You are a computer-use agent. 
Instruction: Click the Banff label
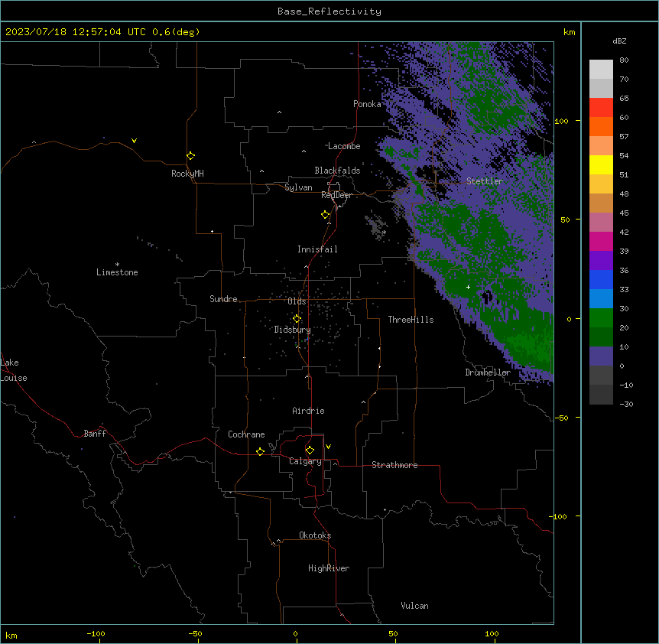(x=95, y=434)
